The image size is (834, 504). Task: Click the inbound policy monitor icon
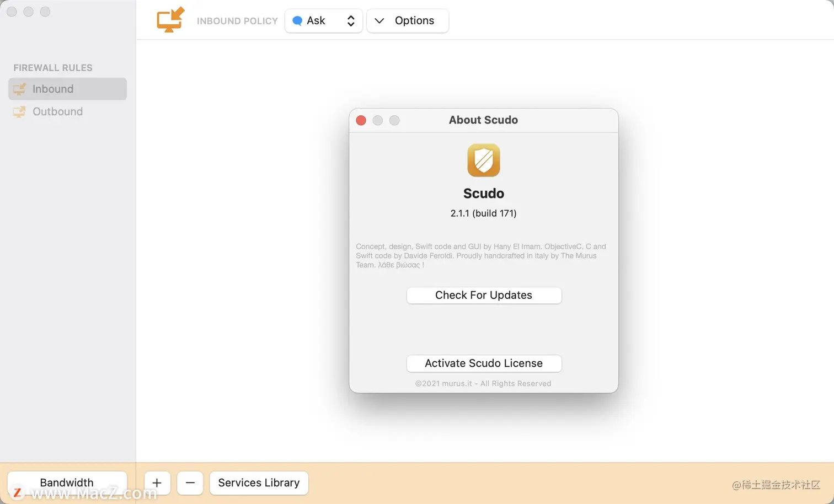pos(170,20)
